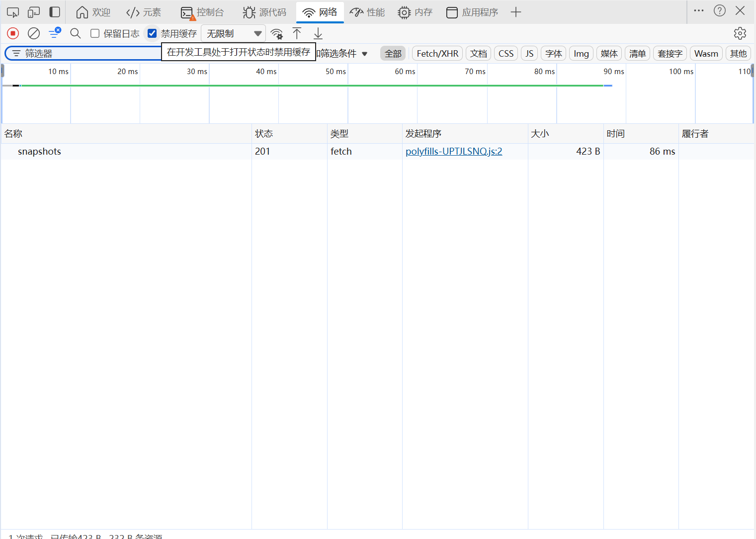
Task: Filter requests by Img
Action: [x=581, y=54]
